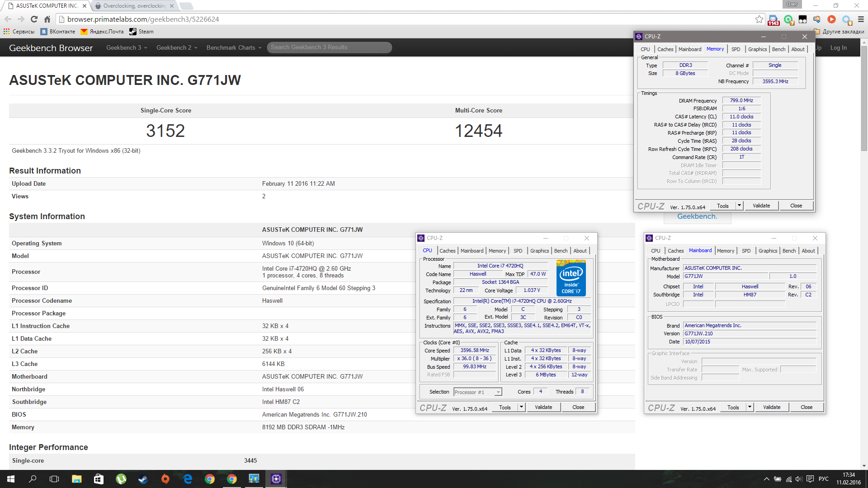The height and width of the screenshot is (488, 868).
Task: Click Validate in the Mainboard CPU-Z window
Action: (x=772, y=407)
